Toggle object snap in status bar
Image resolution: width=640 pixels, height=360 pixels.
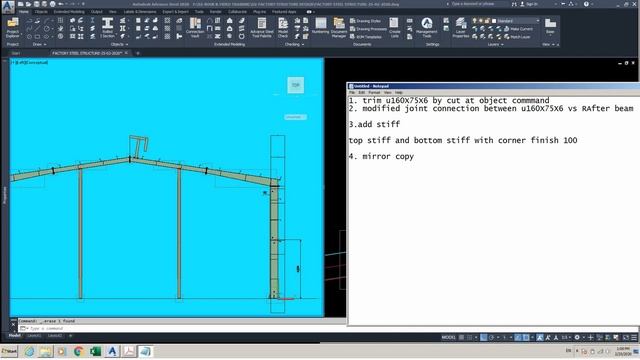coord(526,338)
